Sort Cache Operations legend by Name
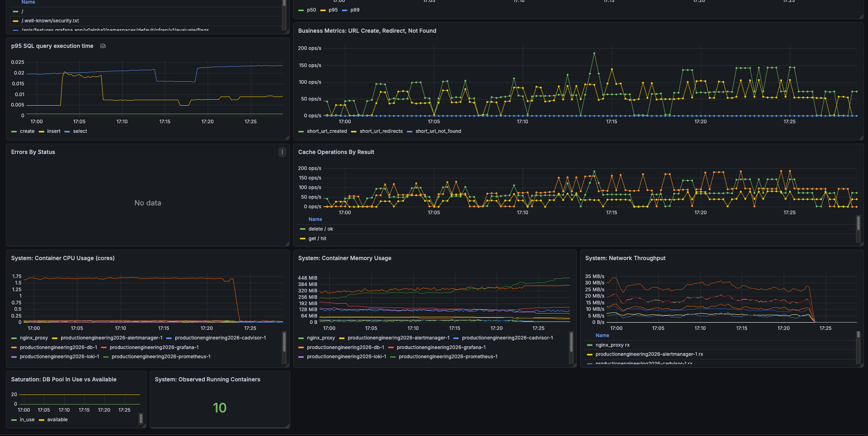Viewport: 868px width, 436px height. pos(315,219)
